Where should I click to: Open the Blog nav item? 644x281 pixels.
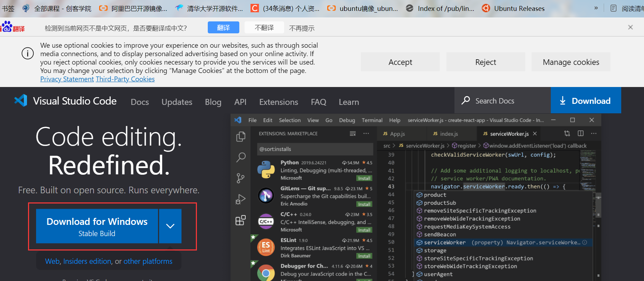213,102
